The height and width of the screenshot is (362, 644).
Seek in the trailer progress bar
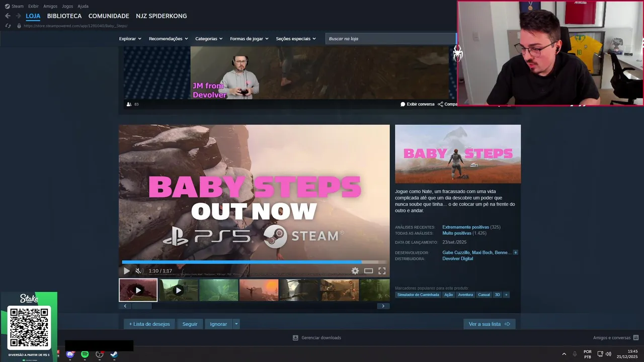click(254, 262)
